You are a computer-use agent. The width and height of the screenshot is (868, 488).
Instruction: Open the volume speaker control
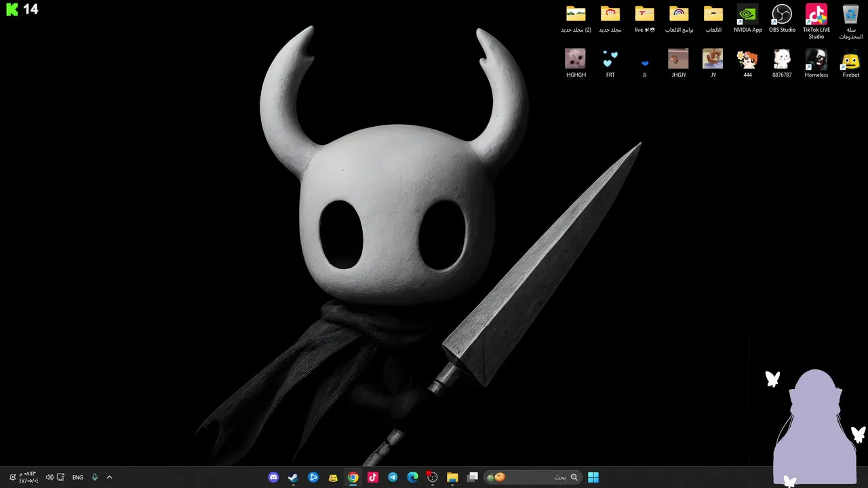point(49,477)
